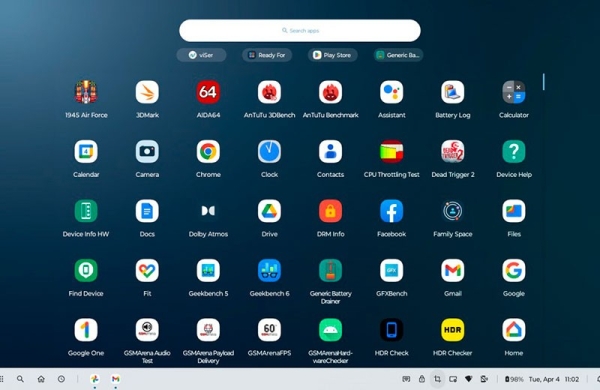Open Contacts app
Screen dimensions: 600x390
click(x=331, y=152)
